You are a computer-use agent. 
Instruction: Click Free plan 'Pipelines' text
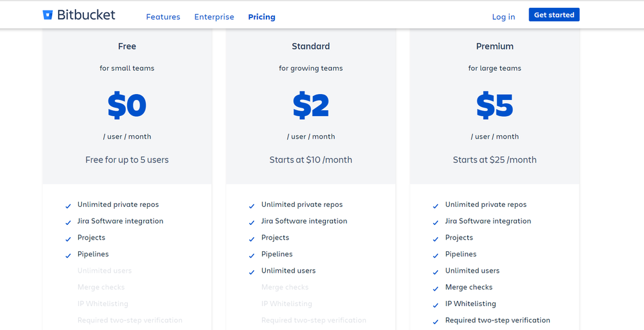coord(93,254)
